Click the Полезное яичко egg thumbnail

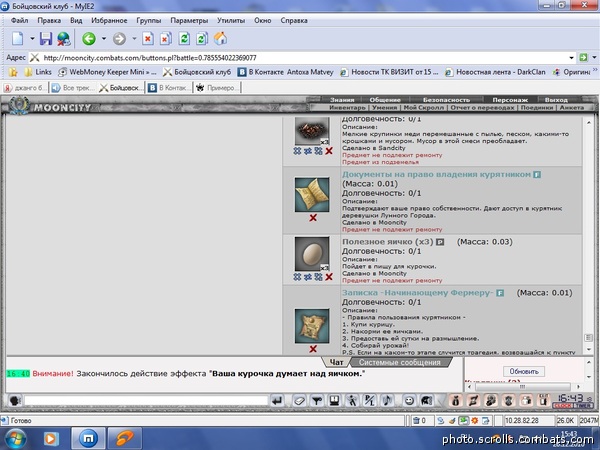click(312, 254)
